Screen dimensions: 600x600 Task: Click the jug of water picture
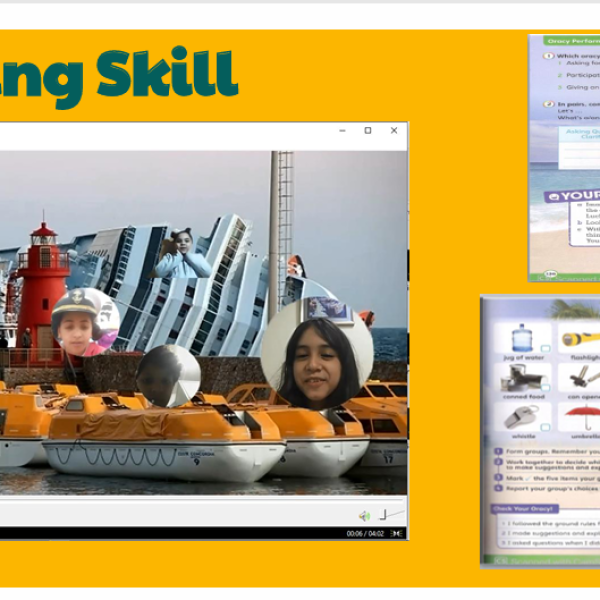(522, 338)
